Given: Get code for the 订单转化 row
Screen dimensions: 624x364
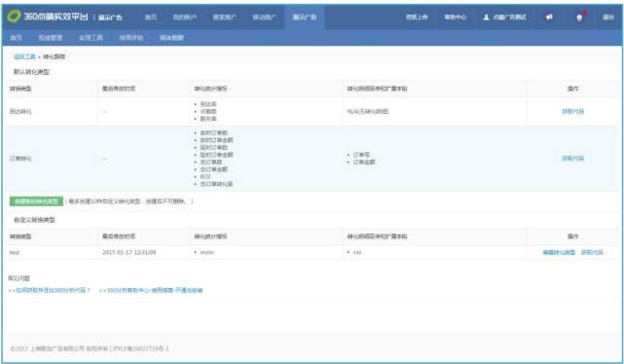Looking at the screenshot, I should [x=572, y=159].
